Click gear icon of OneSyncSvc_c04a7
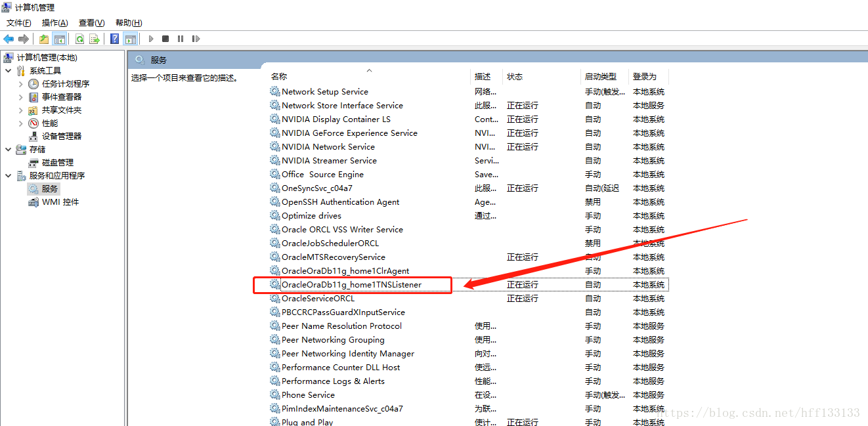This screenshot has height=426, width=868. [x=275, y=188]
